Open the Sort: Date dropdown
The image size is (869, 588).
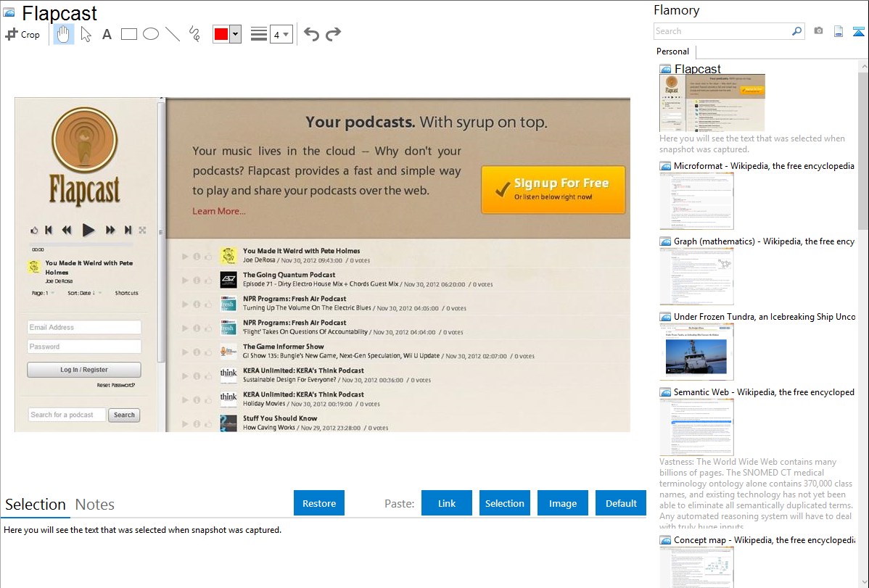(x=84, y=293)
